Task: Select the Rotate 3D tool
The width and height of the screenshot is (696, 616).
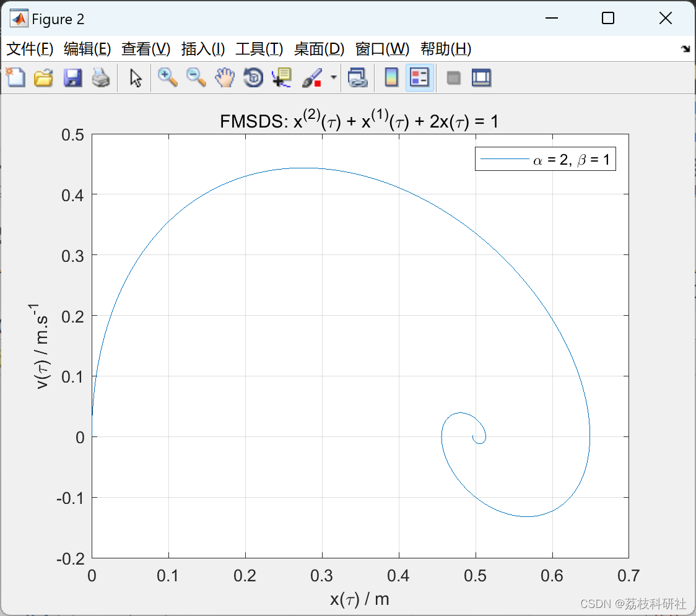Action: [x=253, y=77]
